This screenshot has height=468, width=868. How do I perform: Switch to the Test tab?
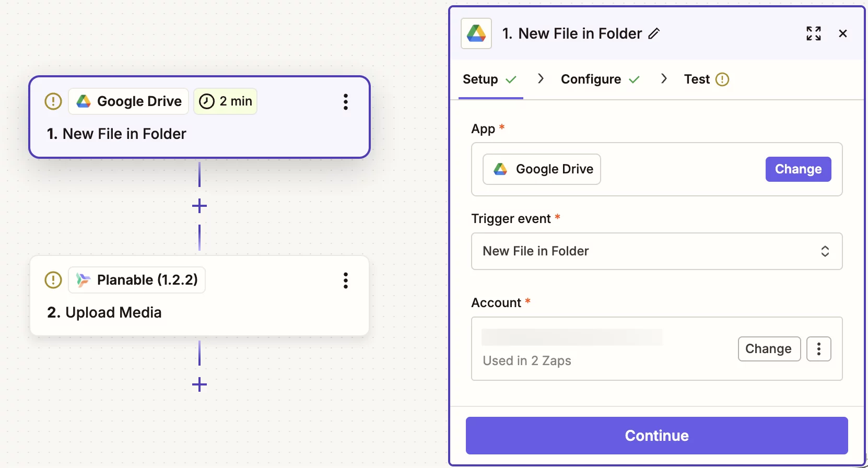click(706, 79)
